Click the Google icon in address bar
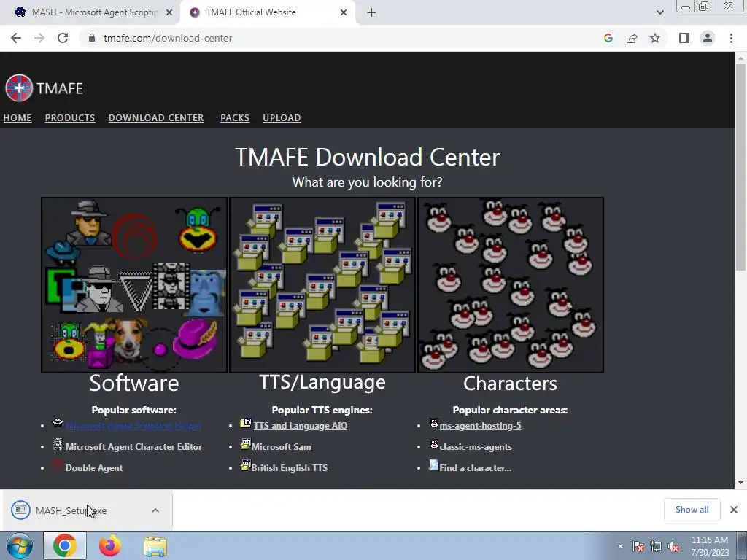Image resolution: width=747 pixels, height=560 pixels. [608, 38]
